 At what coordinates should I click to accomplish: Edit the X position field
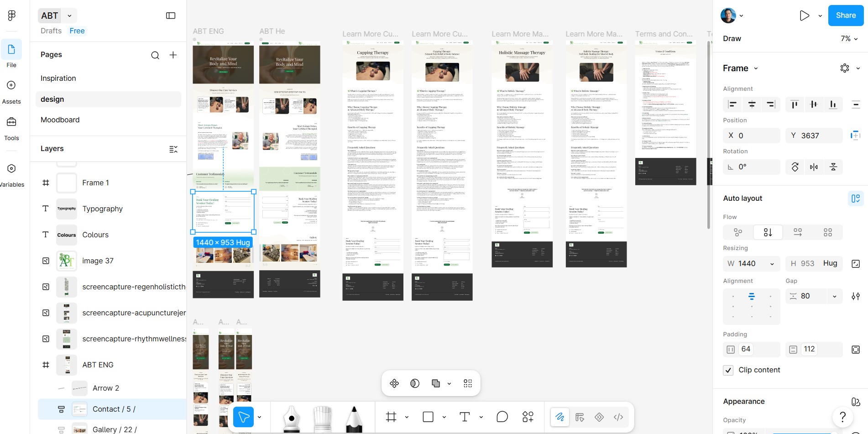(751, 136)
